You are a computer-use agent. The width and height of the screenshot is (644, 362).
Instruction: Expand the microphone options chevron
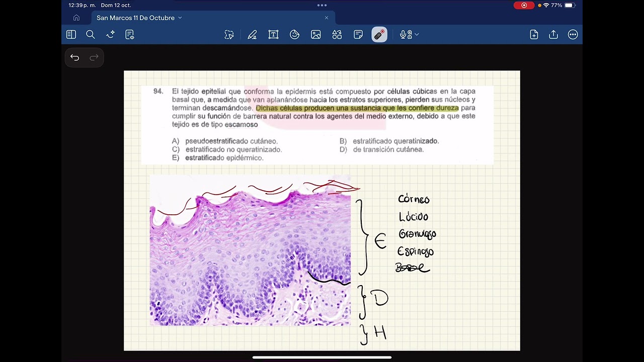pos(417,35)
